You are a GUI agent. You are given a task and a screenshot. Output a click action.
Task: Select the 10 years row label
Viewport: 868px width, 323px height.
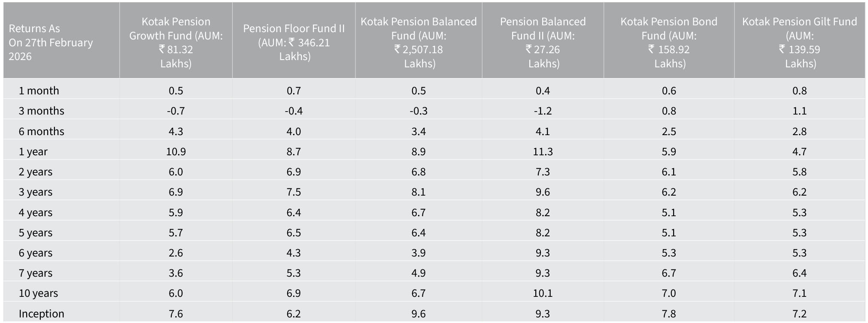38,293
